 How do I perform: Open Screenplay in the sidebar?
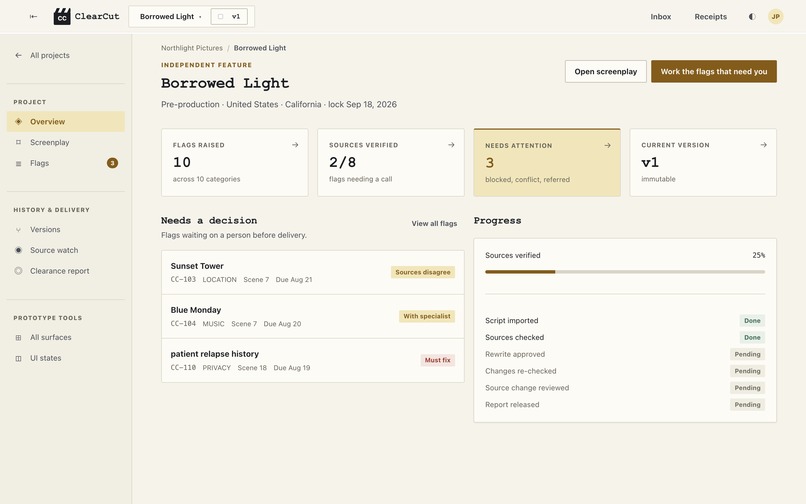66,142
